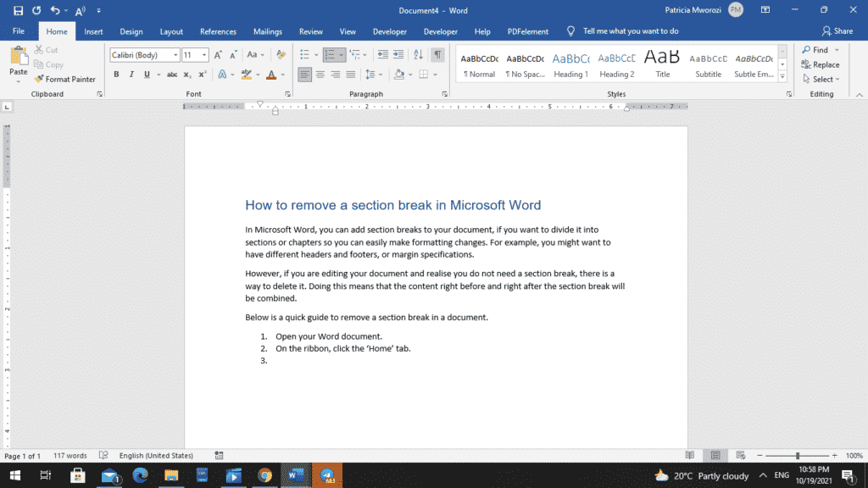
Task: Toggle Show/Hide paragraph marks
Action: pos(437,54)
